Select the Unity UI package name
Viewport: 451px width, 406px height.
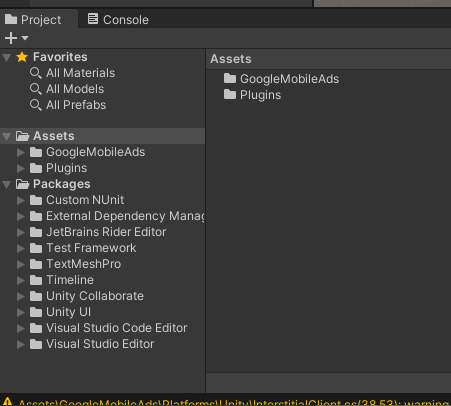point(68,312)
